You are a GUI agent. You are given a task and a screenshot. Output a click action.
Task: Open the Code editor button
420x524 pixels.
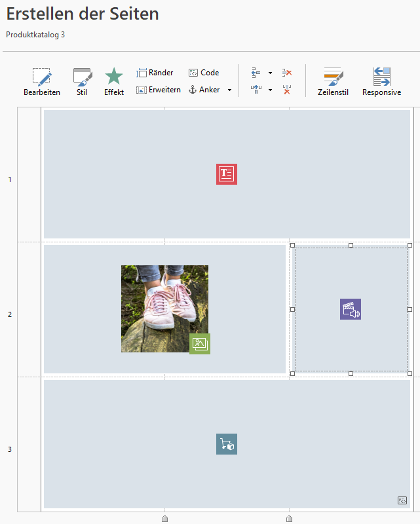click(x=204, y=73)
